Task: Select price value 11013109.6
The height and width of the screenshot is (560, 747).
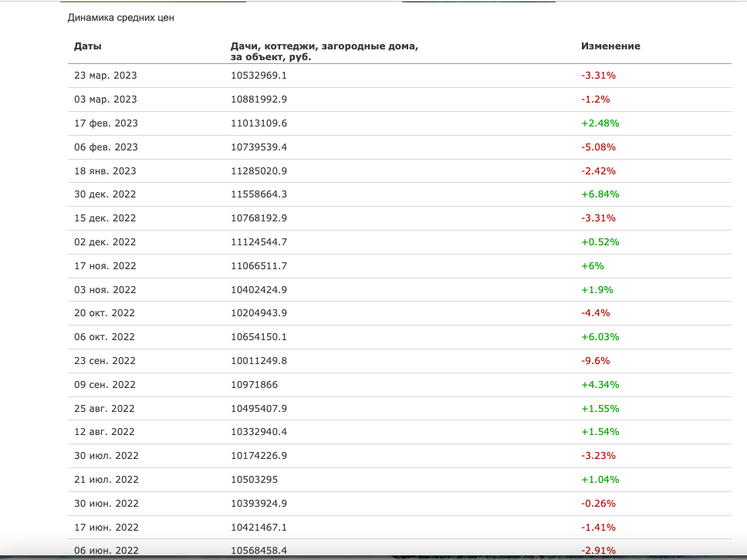Action: tap(259, 123)
